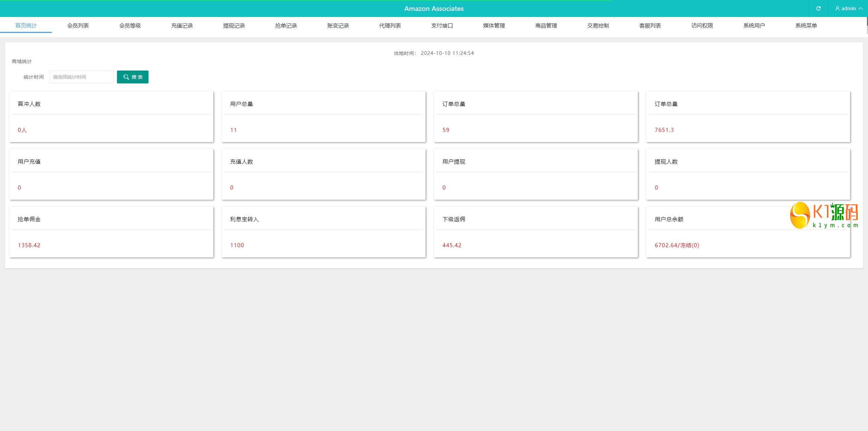Open the 会员列表 tab
This screenshot has width=868, height=431.
point(78,26)
